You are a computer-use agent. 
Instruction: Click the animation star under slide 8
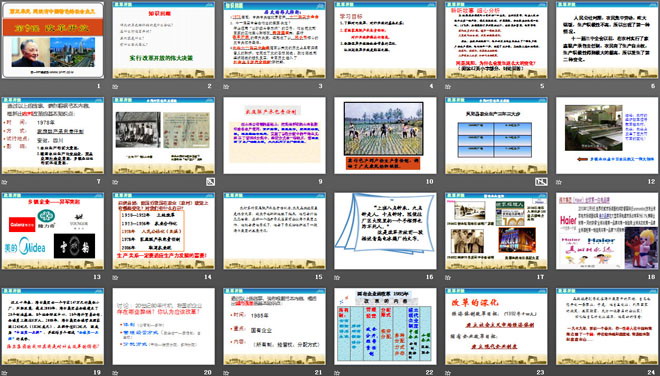click(x=115, y=182)
